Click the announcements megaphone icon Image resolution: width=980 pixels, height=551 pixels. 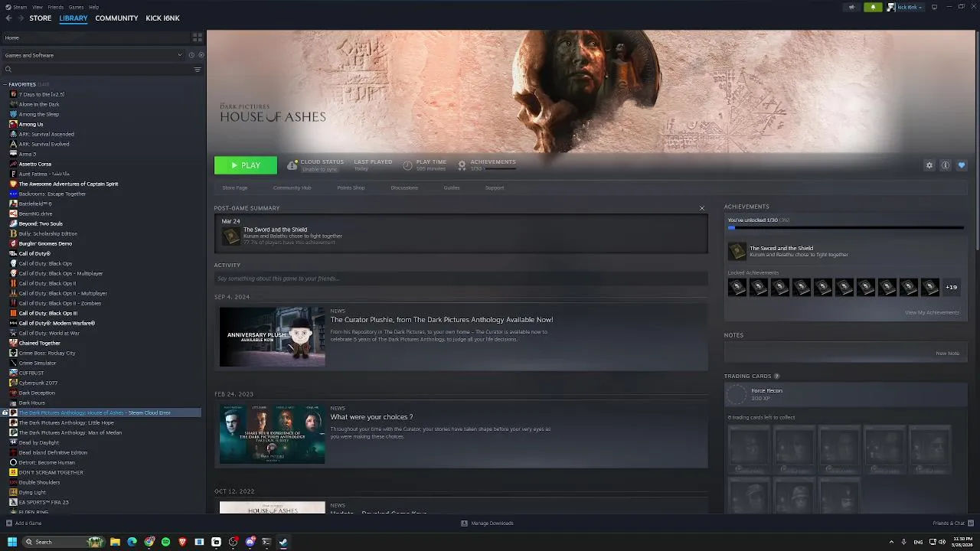(851, 7)
